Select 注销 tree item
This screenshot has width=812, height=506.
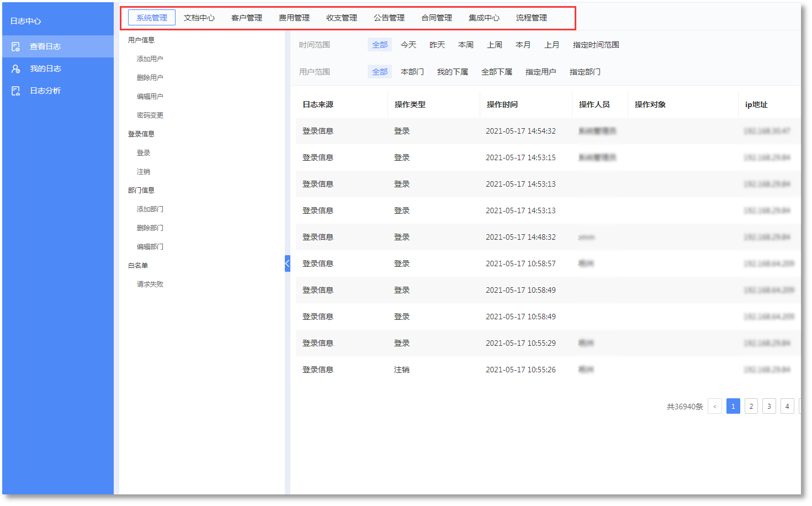pyautogui.click(x=144, y=171)
